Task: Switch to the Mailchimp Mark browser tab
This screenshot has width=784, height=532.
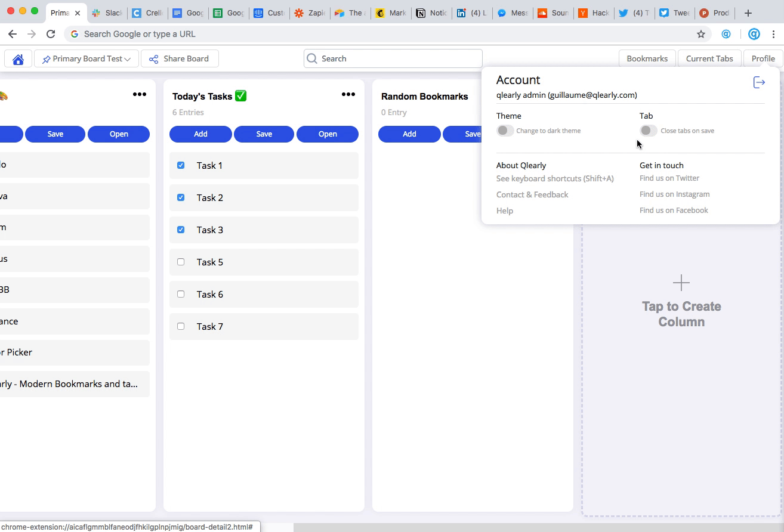Action: click(391, 13)
